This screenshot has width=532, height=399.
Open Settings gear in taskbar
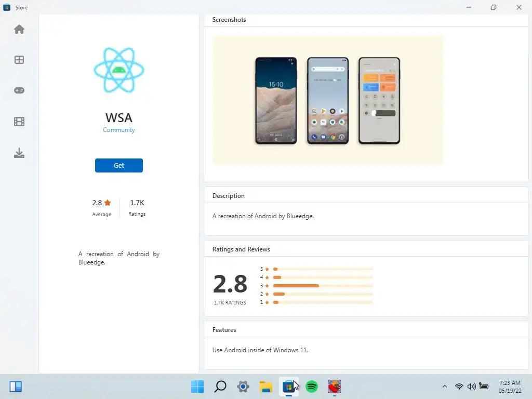point(243,387)
